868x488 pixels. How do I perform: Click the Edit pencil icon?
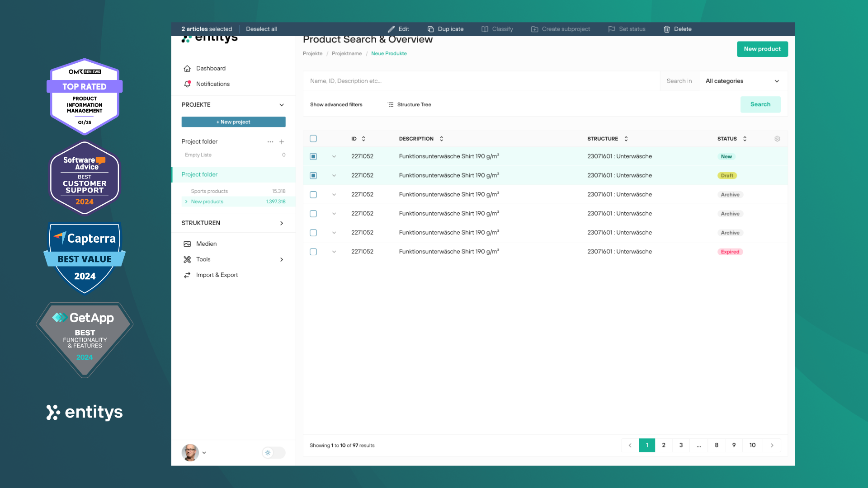tap(391, 29)
